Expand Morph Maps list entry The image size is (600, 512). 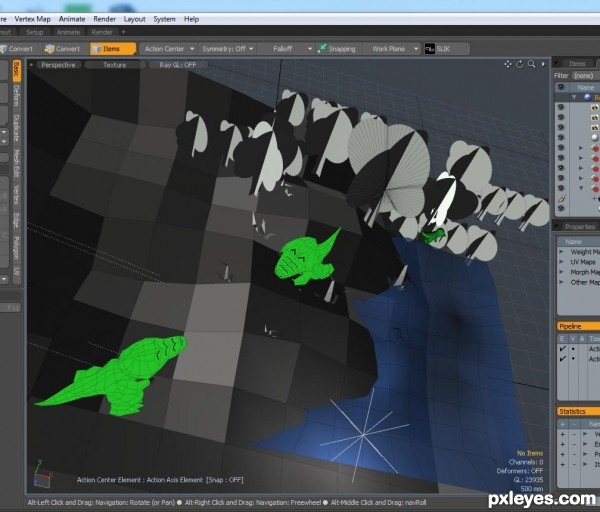pyautogui.click(x=562, y=272)
